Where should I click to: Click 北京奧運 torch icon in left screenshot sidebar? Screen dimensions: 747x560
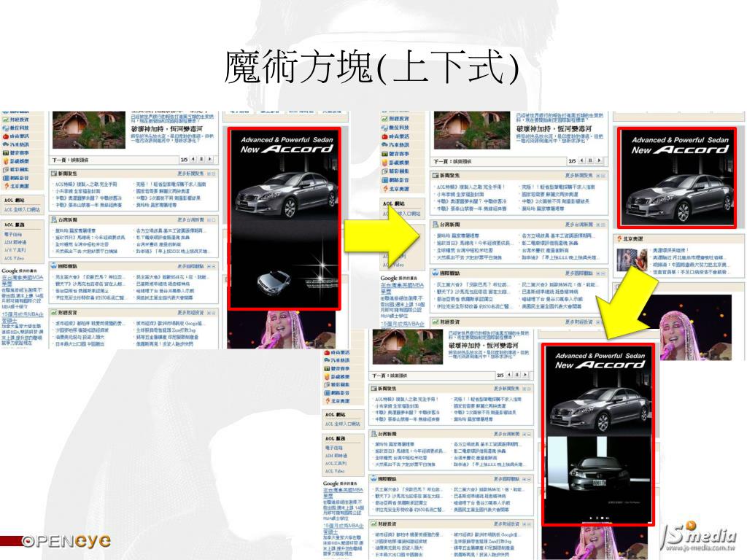point(5,186)
